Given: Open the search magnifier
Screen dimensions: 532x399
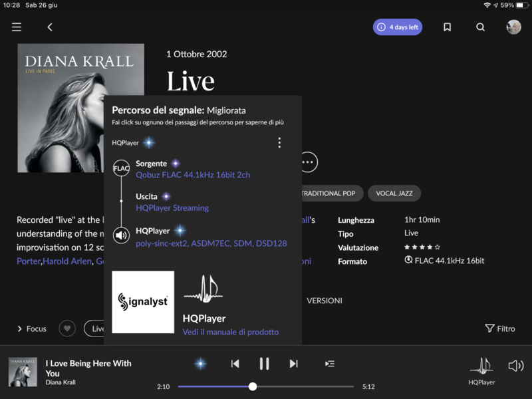Looking at the screenshot, I should (480, 27).
